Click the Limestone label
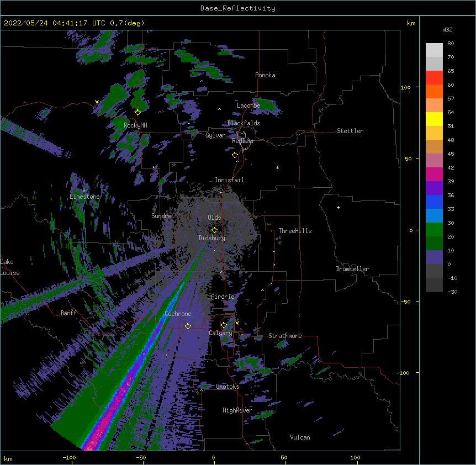The width and height of the screenshot is (476, 465). tap(84, 197)
